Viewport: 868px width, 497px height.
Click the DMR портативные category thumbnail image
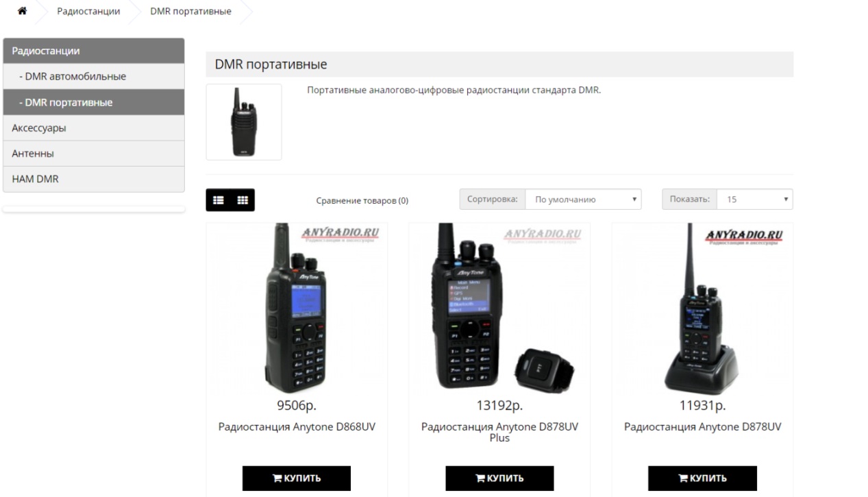pos(244,122)
